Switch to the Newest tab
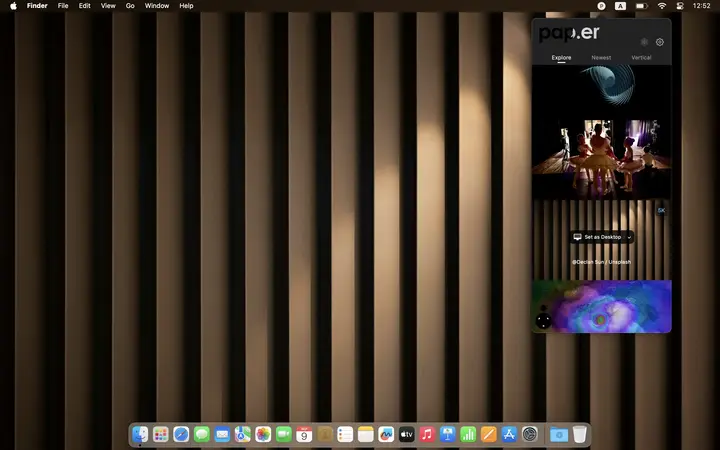The width and height of the screenshot is (720, 450). 601,58
